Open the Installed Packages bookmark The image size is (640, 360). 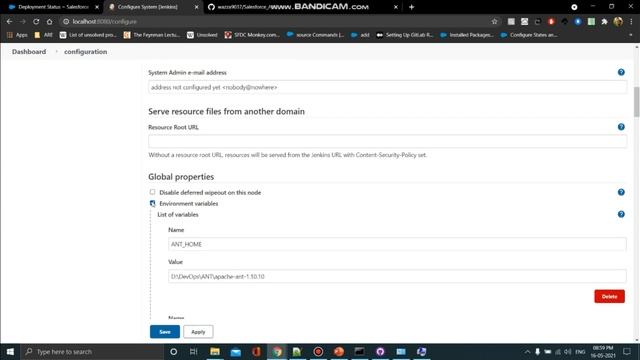click(x=467, y=35)
